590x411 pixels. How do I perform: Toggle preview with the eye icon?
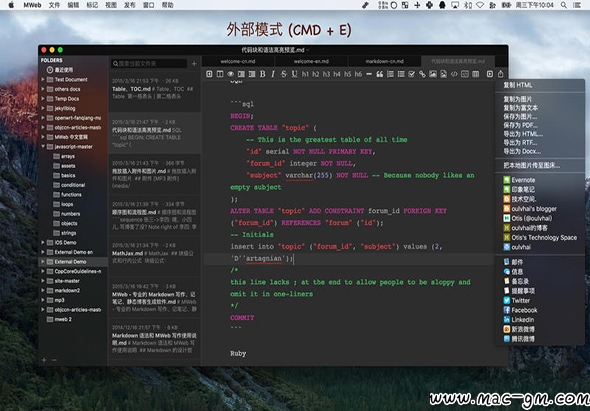[x=230, y=74]
